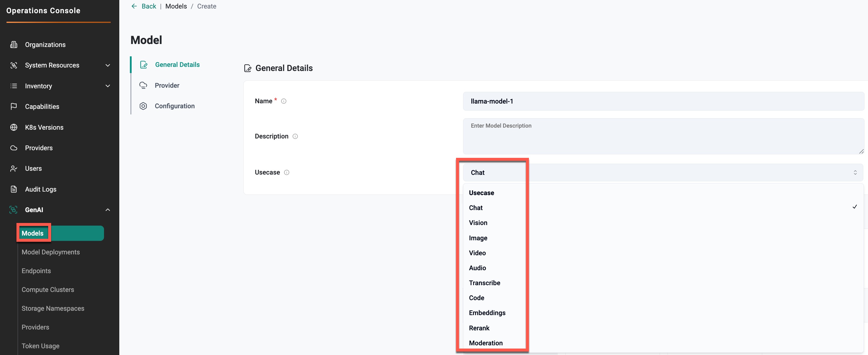Click info icon next to Description

point(295,137)
